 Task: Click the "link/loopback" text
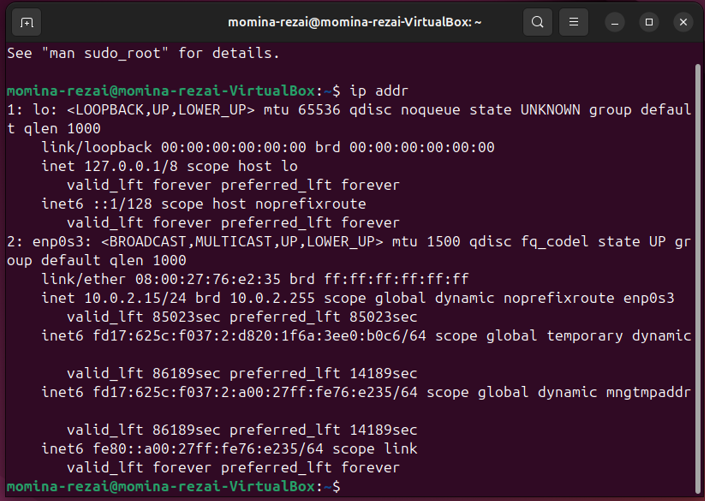point(97,148)
